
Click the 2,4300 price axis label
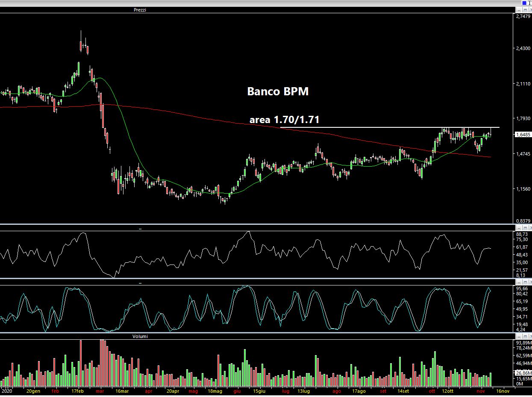pyautogui.click(x=523, y=49)
